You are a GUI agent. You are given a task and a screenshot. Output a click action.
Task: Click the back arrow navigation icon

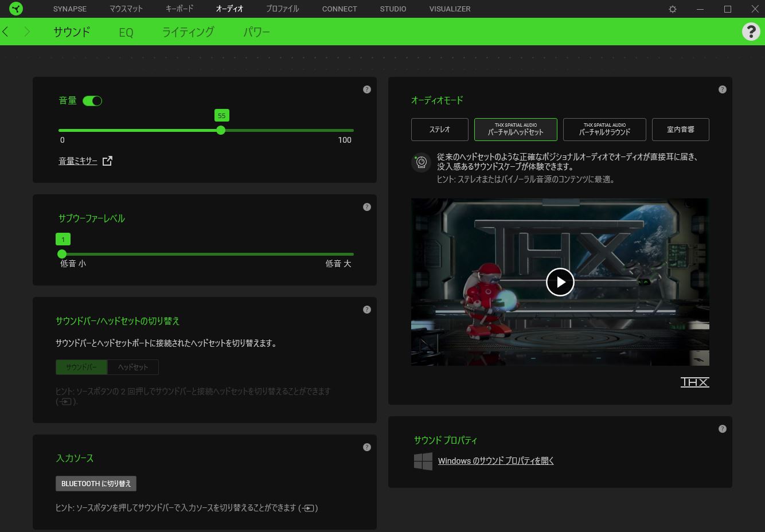(x=6, y=32)
